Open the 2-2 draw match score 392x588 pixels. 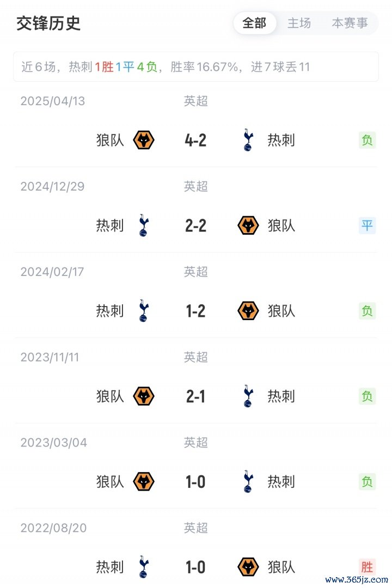(x=195, y=225)
